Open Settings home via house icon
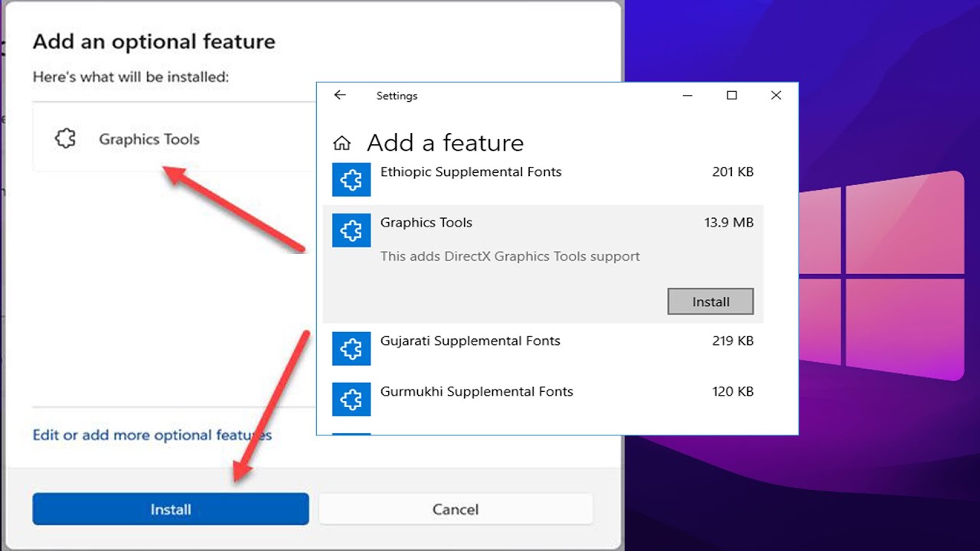This screenshot has width=980, height=551. (x=342, y=143)
